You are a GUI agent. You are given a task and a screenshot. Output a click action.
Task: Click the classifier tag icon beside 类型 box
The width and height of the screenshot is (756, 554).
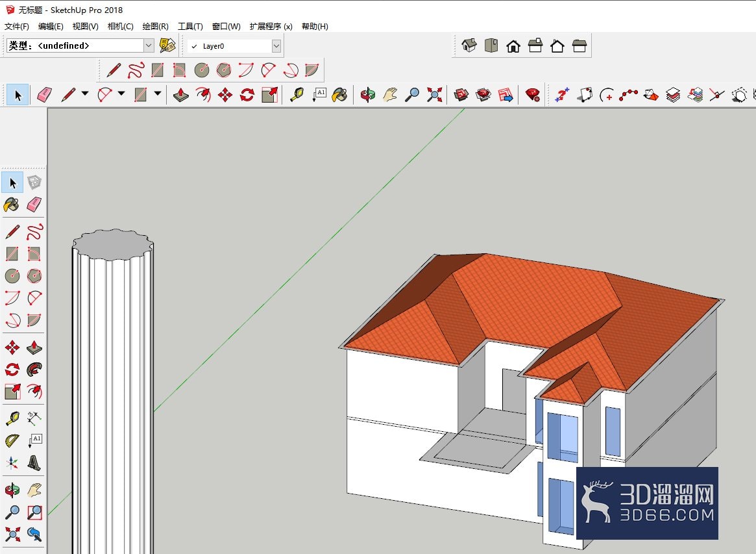[167, 45]
